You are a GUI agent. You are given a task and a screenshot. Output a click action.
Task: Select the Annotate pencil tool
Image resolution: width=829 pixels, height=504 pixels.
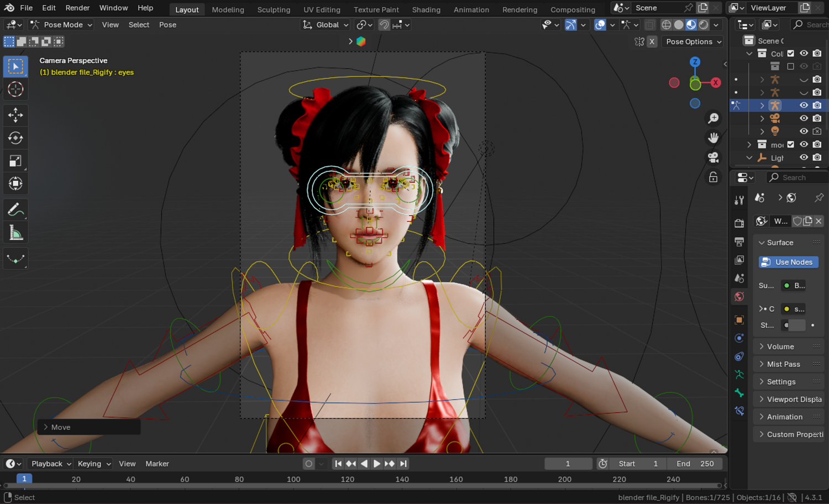point(15,210)
